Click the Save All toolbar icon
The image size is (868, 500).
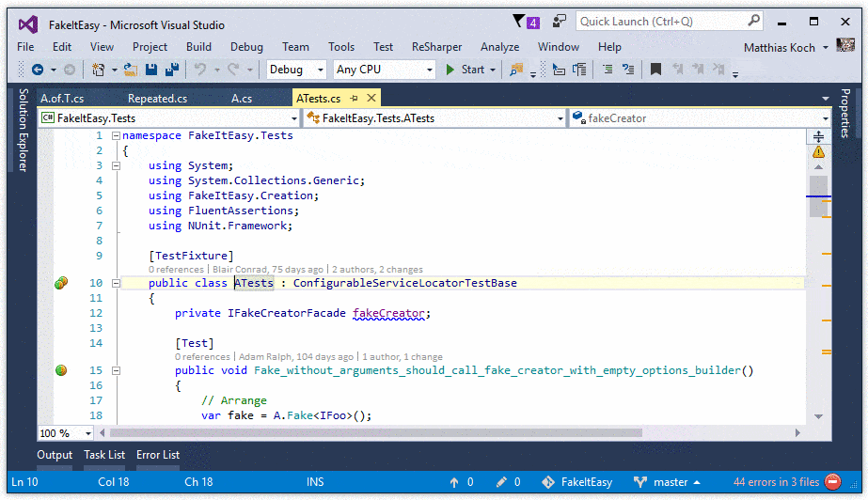(x=172, y=70)
